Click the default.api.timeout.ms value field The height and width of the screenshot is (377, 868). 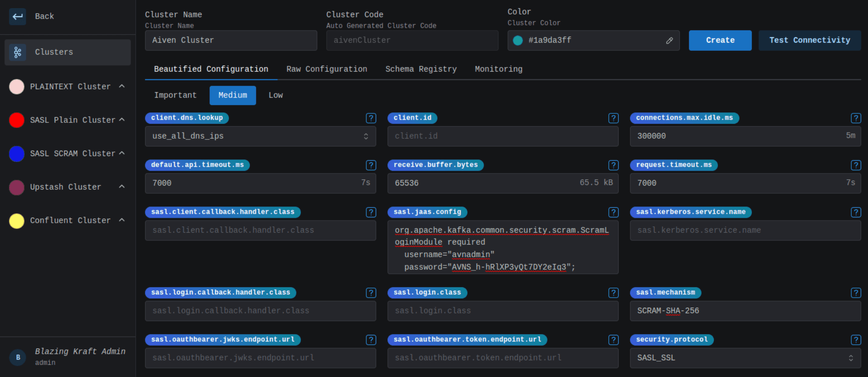point(261,183)
